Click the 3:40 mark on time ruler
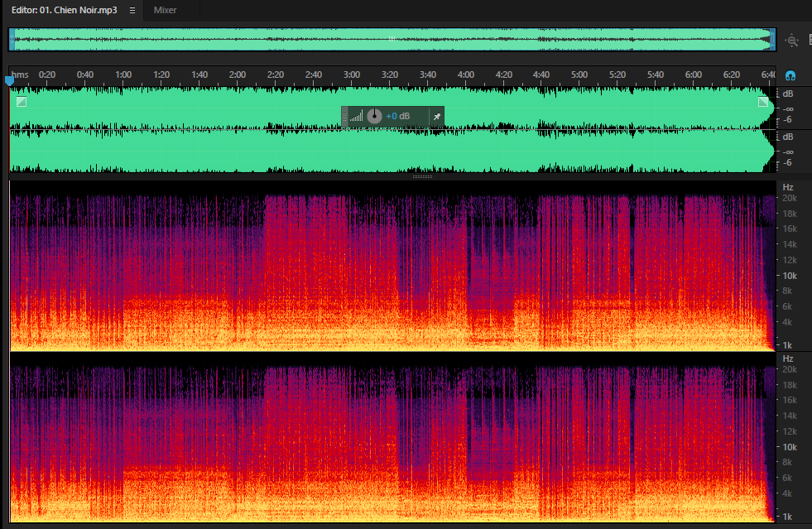Image resolution: width=812 pixels, height=529 pixels. 428,75
